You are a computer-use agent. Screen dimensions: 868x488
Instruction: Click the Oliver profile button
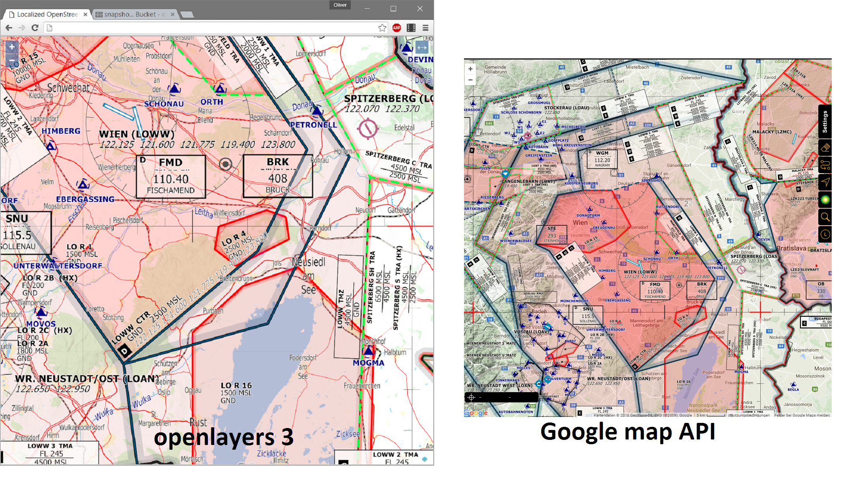tap(340, 5)
